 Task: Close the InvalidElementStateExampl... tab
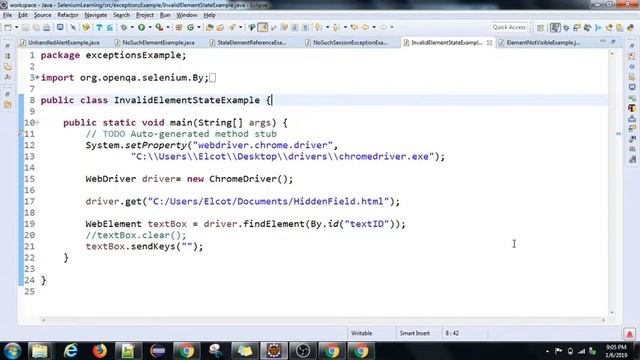click(x=489, y=42)
